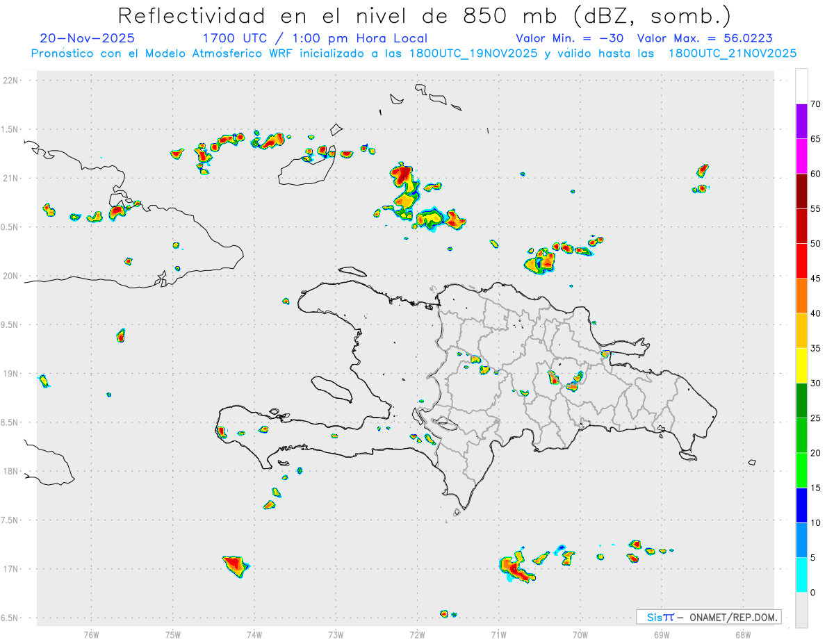Click the colorbar label '30'
This screenshot has height=644, width=834.
pos(816,383)
